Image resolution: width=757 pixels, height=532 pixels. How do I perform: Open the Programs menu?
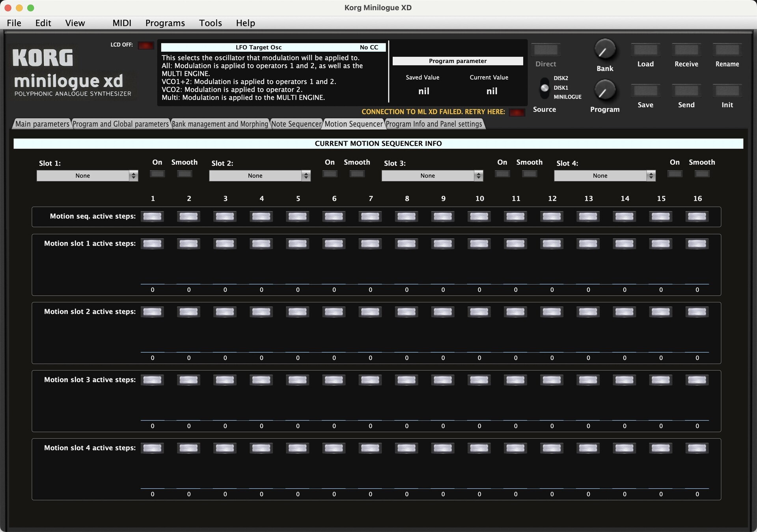[165, 23]
